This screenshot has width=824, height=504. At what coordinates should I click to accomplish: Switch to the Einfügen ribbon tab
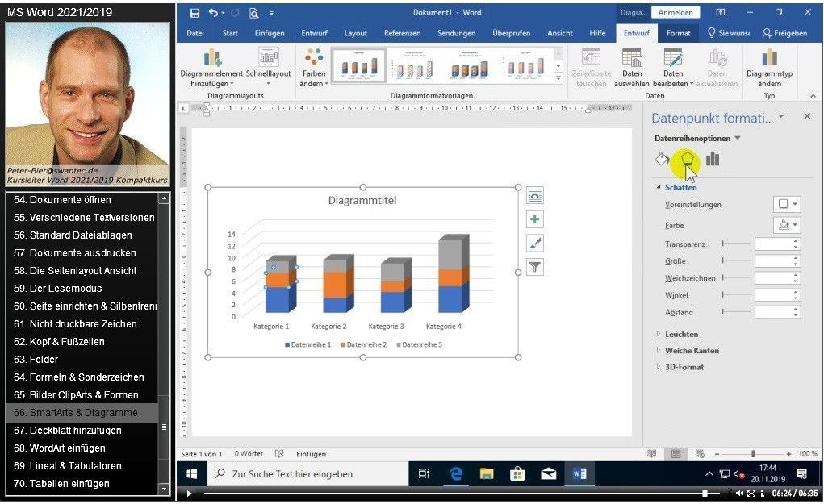click(270, 33)
